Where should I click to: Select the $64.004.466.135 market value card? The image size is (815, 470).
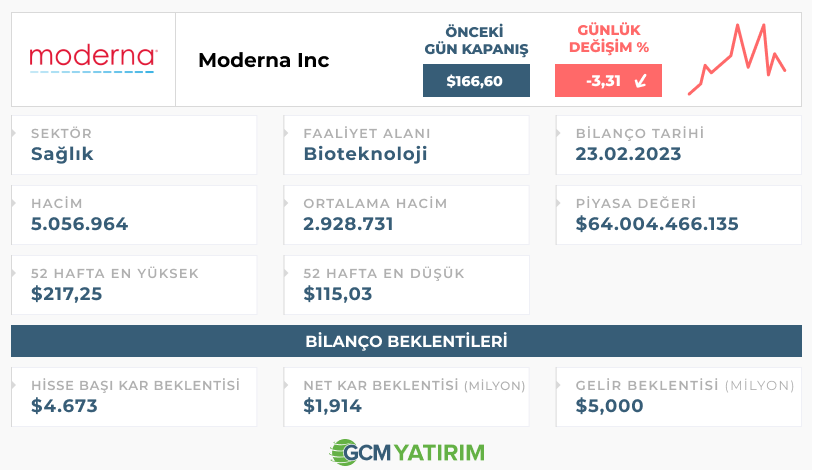679,215
